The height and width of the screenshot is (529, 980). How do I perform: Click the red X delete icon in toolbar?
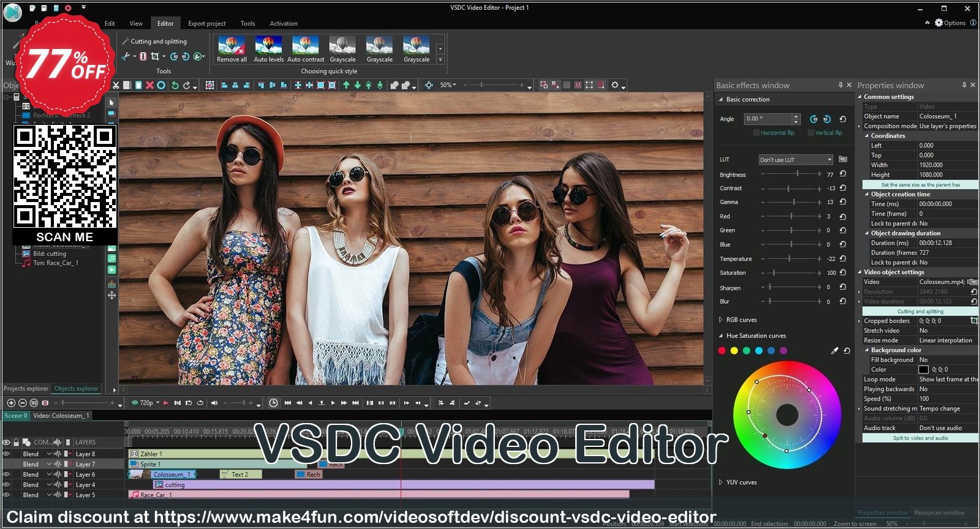click(x=149, y=85)
